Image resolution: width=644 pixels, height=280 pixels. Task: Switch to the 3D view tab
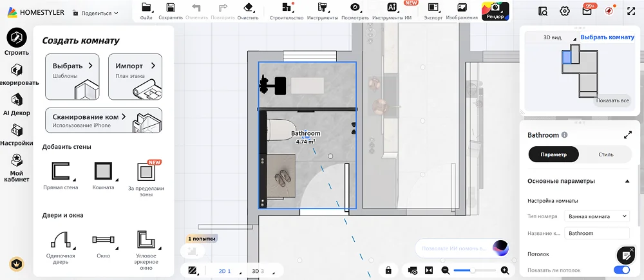(x=257, y=271)
